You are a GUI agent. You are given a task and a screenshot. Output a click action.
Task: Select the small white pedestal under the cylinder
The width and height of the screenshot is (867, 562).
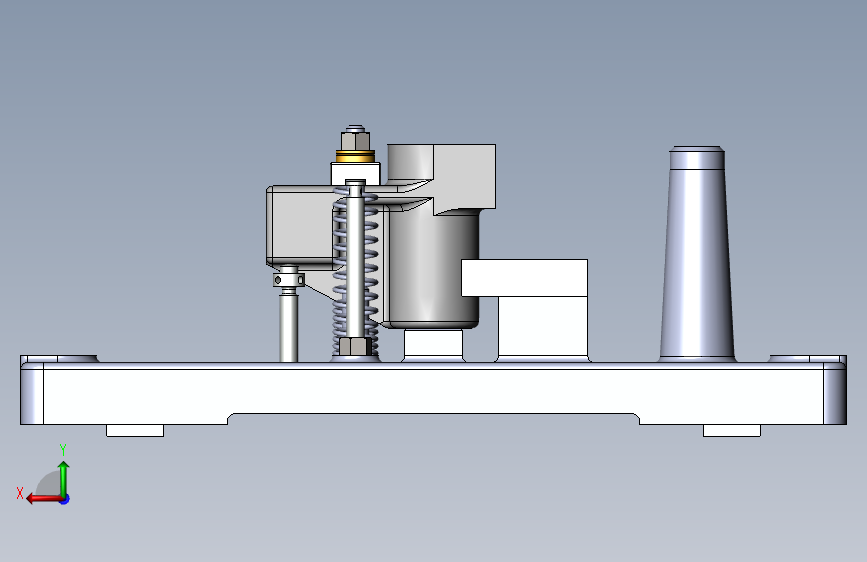pyautogui.click(x=433, y=345)
